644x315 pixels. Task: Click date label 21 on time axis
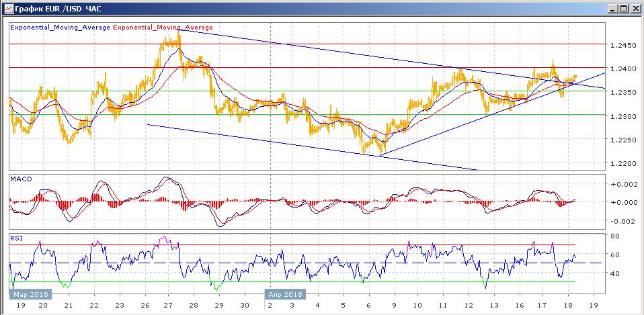(x=68, y=306)
